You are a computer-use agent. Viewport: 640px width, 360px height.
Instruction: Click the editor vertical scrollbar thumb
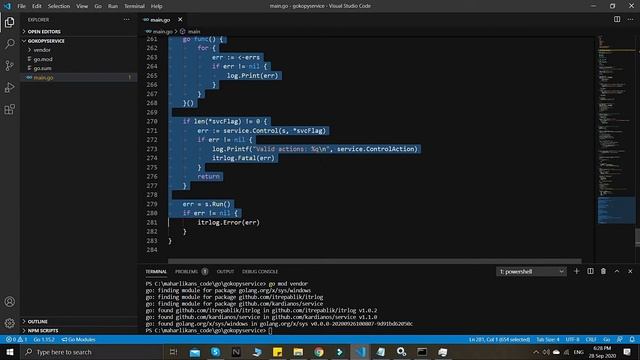(637, 237)
